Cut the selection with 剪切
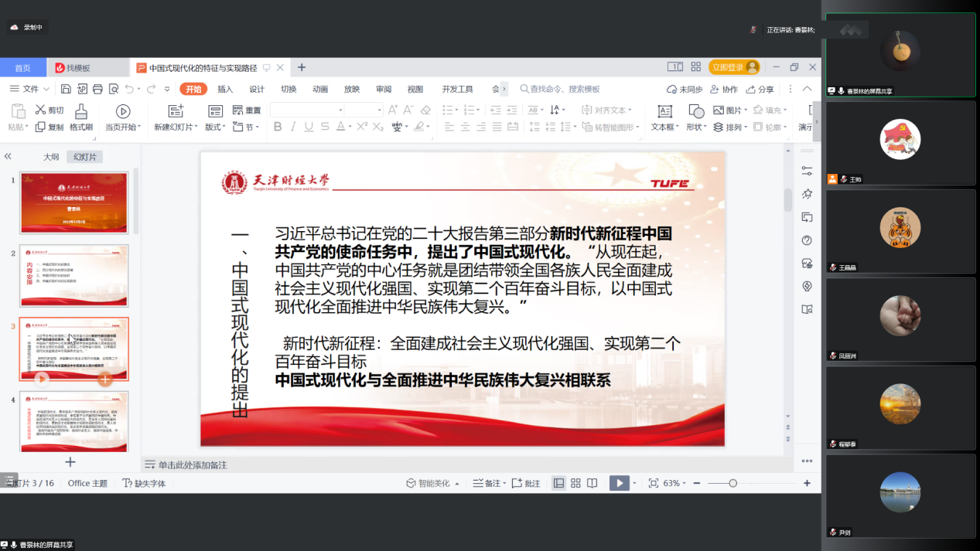Screen dimensions: 980x551 pyautogui.click(x=49, y=111)
